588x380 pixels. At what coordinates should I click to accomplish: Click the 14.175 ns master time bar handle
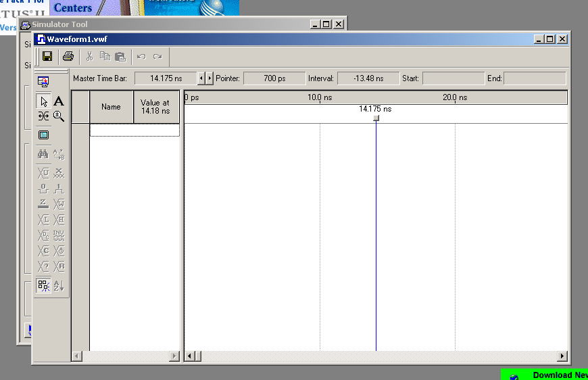pos(376,118)
